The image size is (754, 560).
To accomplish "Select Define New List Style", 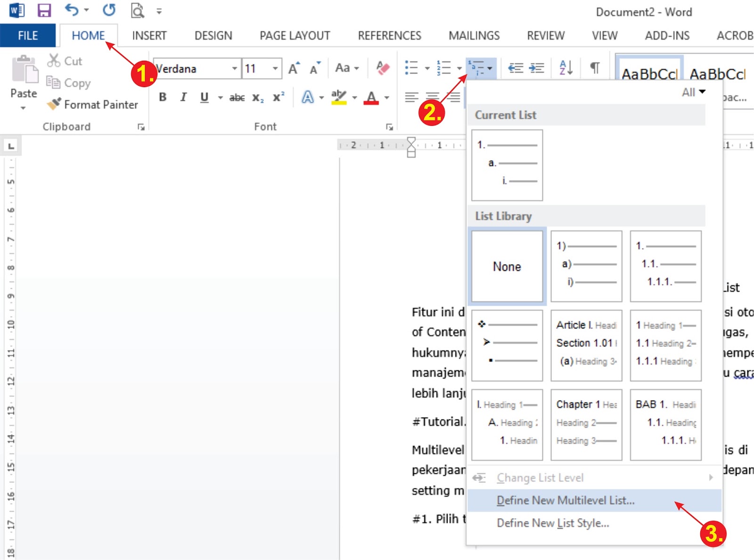I will tap(553, 523).
